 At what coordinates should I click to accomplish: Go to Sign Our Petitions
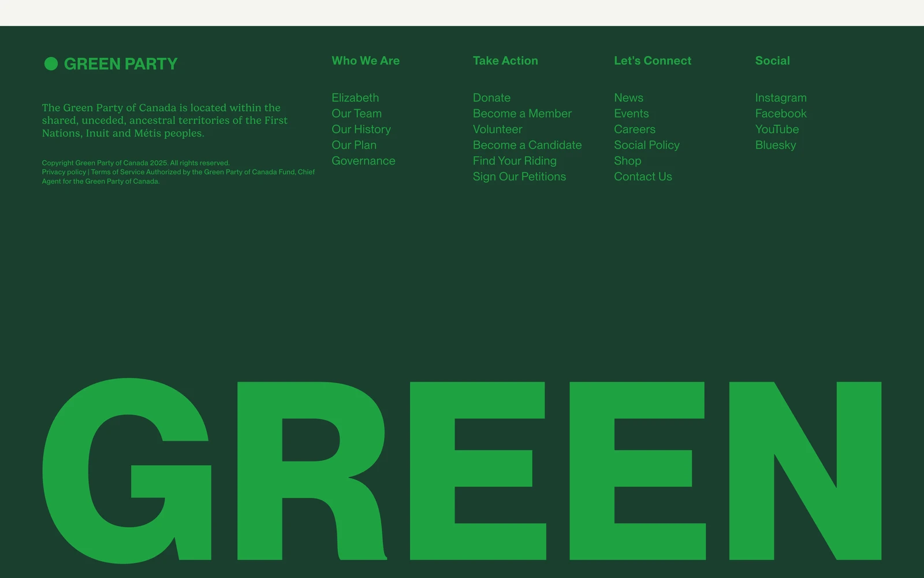click(519, 176)
